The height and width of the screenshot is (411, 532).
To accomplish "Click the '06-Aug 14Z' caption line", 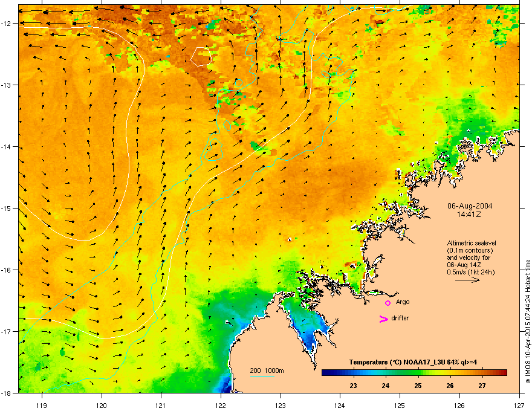I will 464,265.
